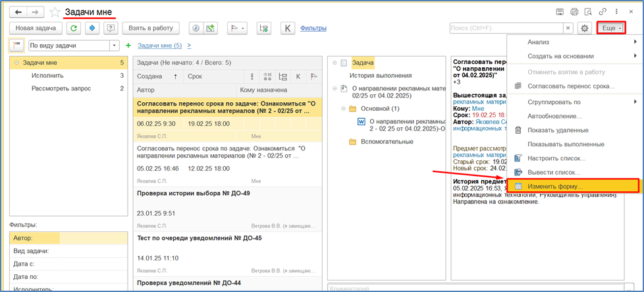
Task: Click the > link after the breadcrumb
Action: pyautogui.click(x=189, y=45)
